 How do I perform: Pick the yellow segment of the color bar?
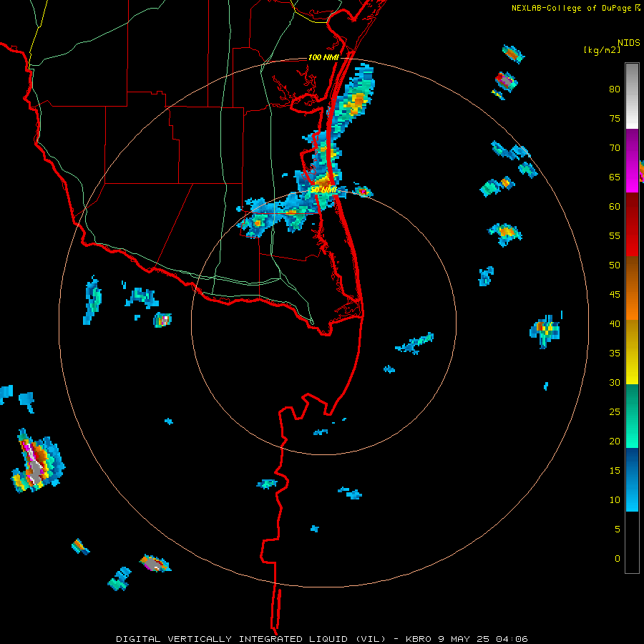(x=632, y=352)
